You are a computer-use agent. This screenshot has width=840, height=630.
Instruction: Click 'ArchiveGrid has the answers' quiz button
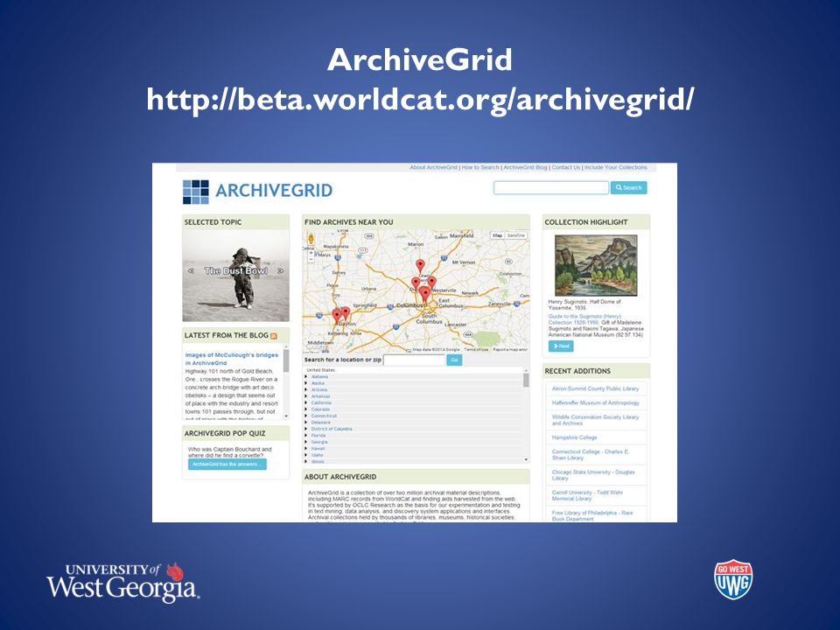pyautogui.click(x=227, y=465)
